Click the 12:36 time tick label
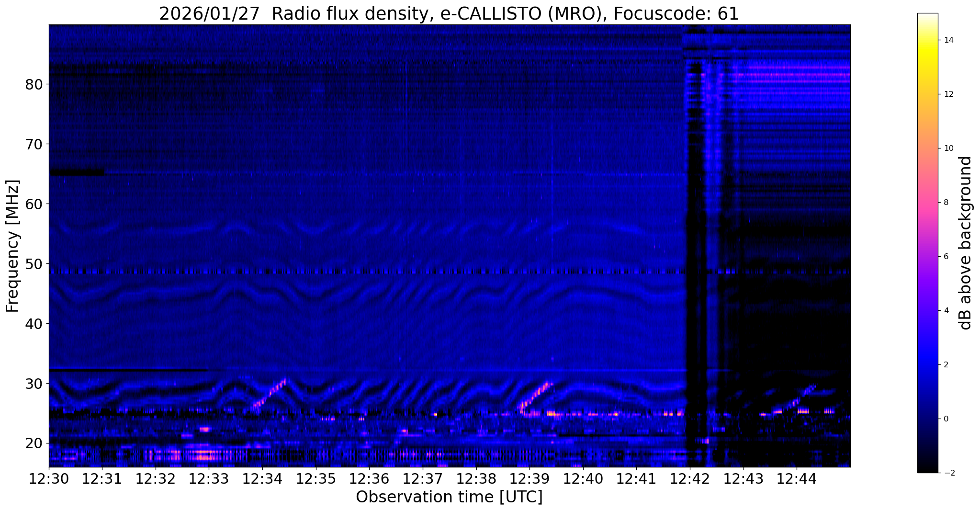This screenshot has width=980, height=511. coord(369,478)
